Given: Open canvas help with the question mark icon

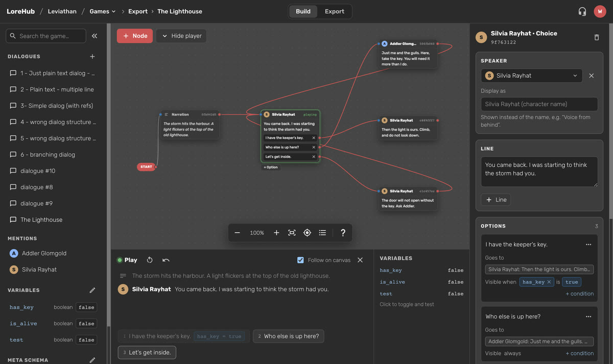Looking at the screenshot, I should tap(343, 233).
